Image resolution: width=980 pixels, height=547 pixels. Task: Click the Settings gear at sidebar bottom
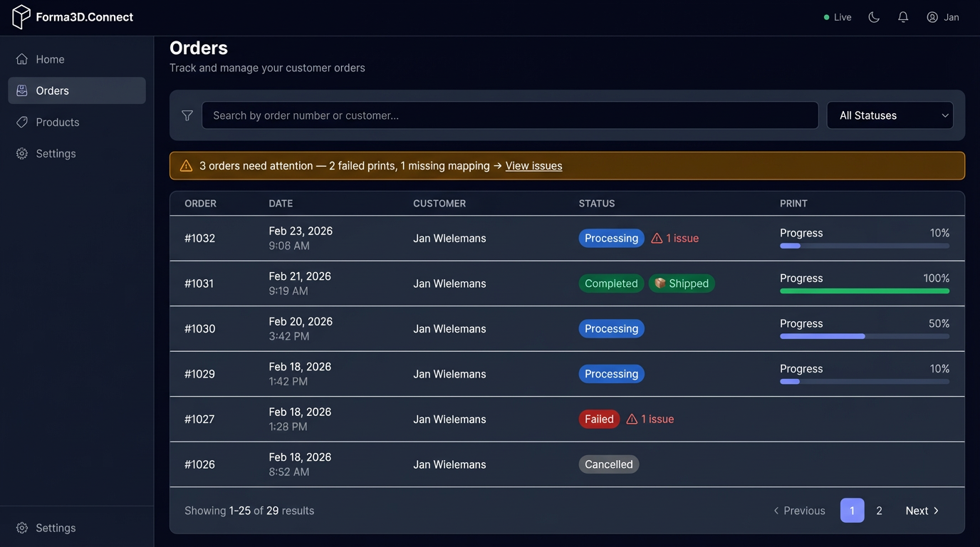(x=21, y=528)
